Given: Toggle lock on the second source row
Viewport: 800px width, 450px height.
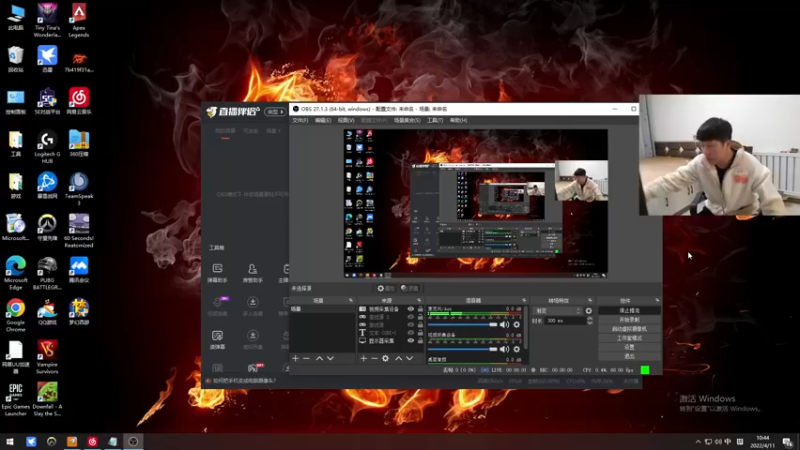Looking at the screenshot, I should coord(420,317).
